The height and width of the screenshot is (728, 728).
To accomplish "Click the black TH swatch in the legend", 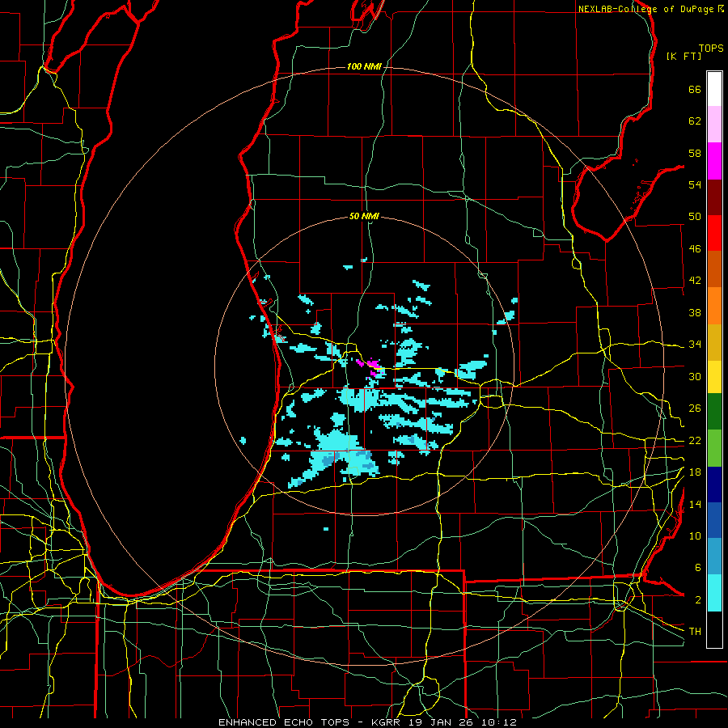I will click(714, 629).
